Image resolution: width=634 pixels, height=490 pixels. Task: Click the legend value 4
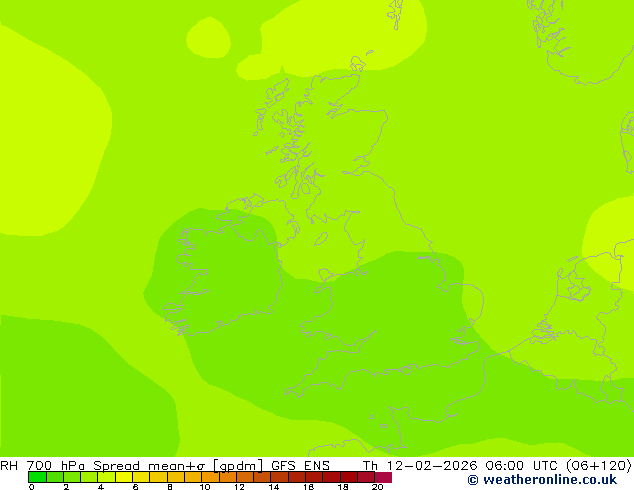click(101, 487)
